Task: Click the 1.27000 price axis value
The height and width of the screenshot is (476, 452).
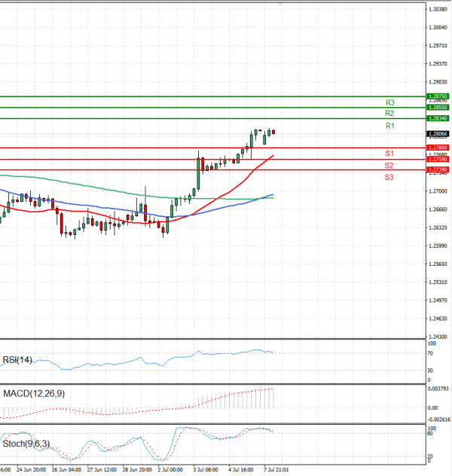Action: click(x=438, y=191)
